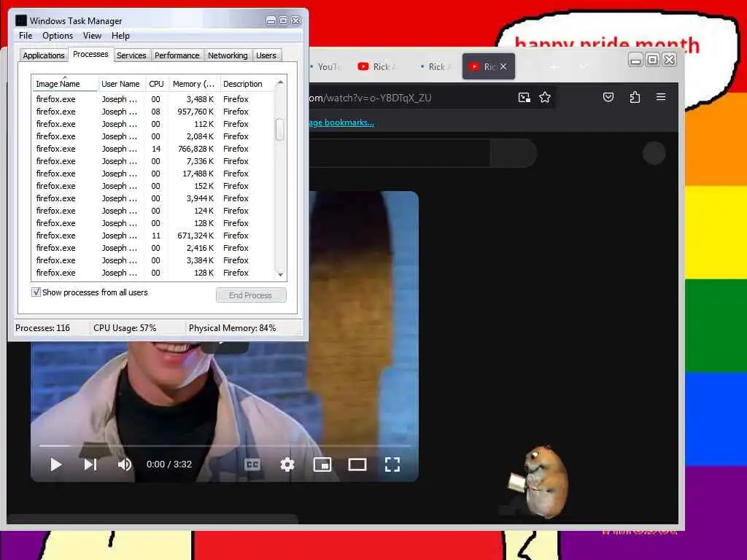The image size is (747, 560).
Task: Select firefox.exe using 112 K memory
Action: pos(153,124)
